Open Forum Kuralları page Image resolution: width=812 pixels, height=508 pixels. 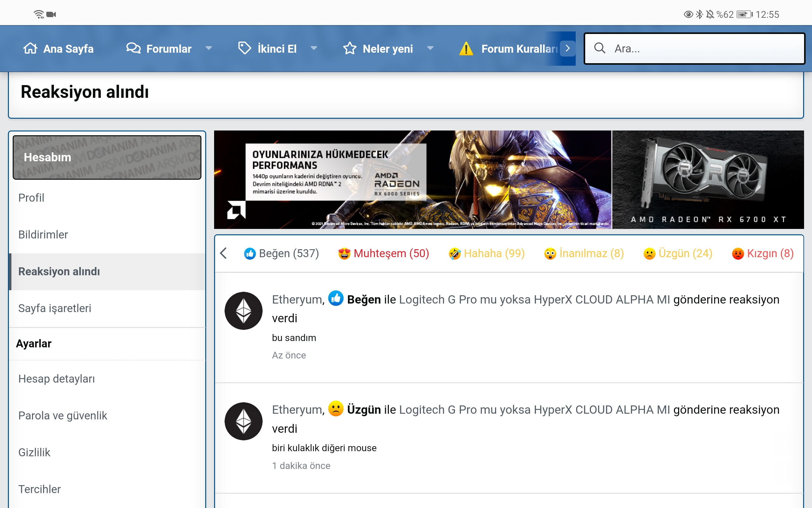coord(520,49)
